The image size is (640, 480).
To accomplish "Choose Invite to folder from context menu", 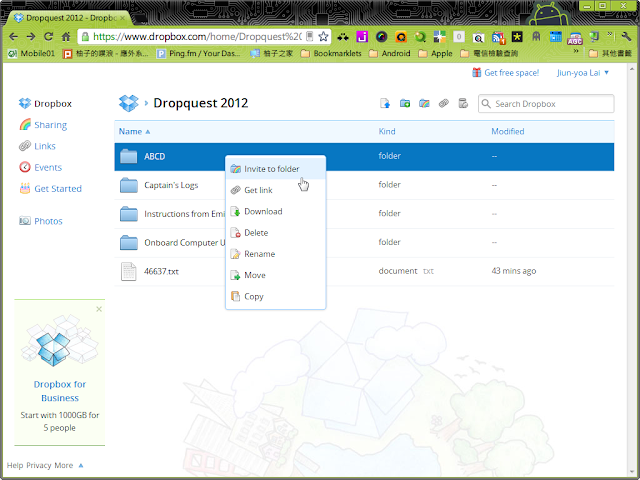I will pos(276,169).
